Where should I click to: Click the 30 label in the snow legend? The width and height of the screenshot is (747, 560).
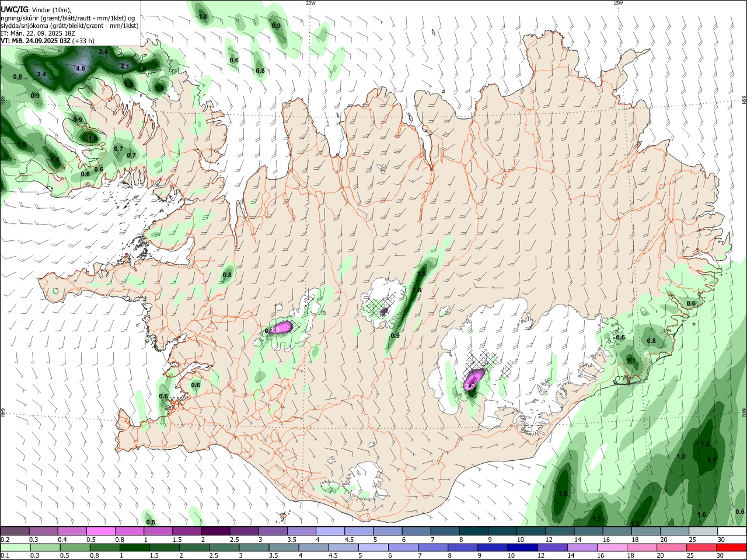721,539
